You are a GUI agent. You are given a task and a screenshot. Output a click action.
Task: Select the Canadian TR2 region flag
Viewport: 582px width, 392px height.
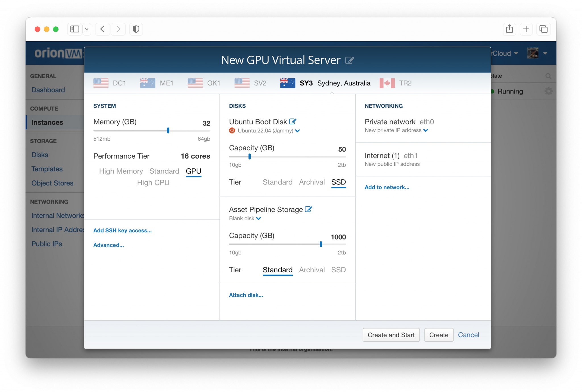pyautogui.click(x=387, y=83)
